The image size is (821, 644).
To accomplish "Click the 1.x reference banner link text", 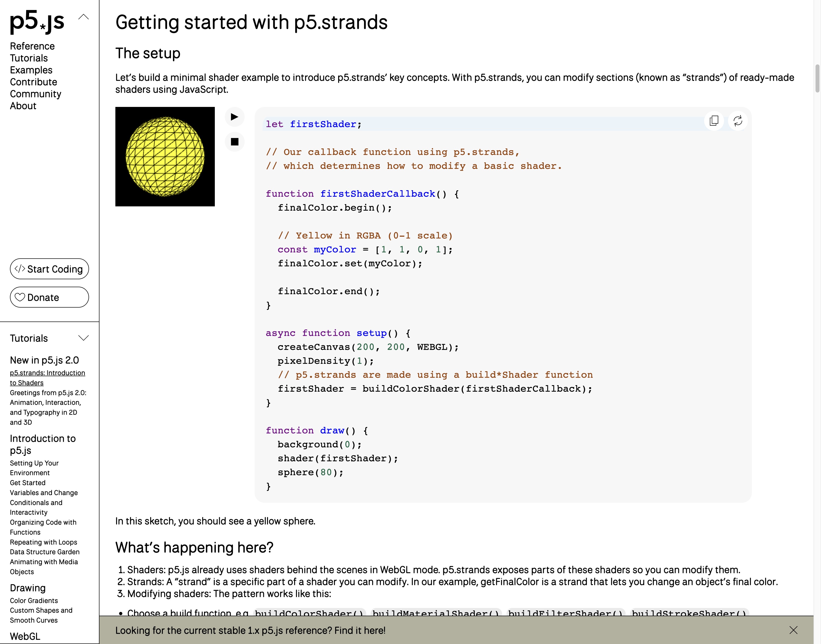I will coord(250,630).
